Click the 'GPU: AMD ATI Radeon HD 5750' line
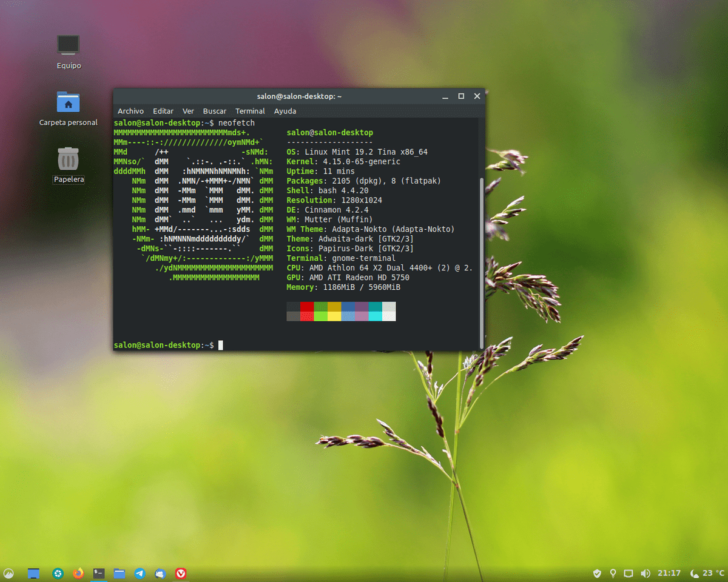 click(x=348, y=278)
